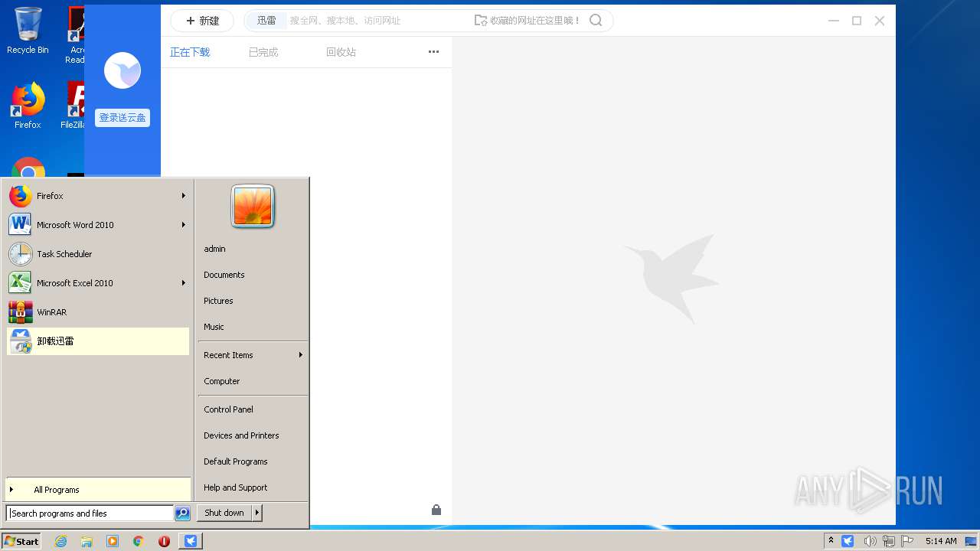
Task: Open the volume speaker tray icon
Action: point(869,541)
